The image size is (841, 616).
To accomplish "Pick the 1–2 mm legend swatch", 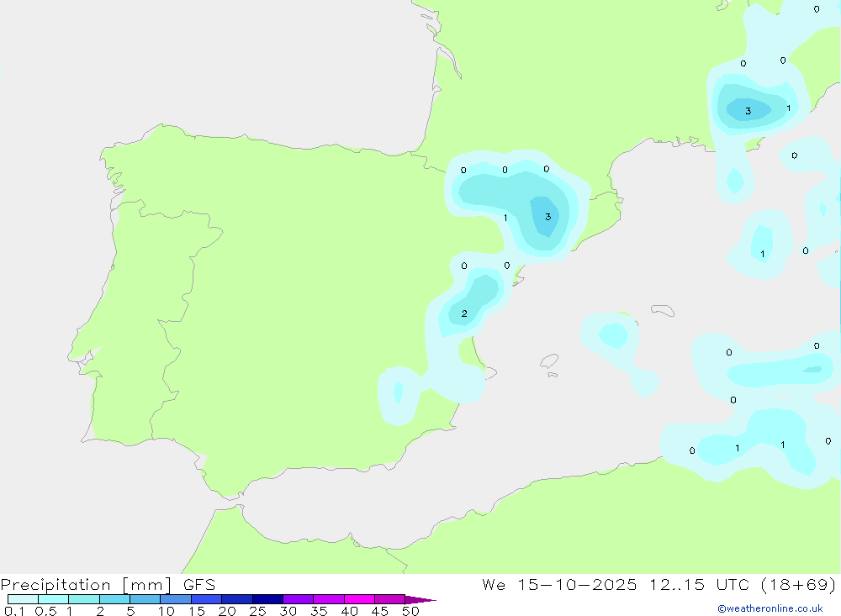I will 83,599.
